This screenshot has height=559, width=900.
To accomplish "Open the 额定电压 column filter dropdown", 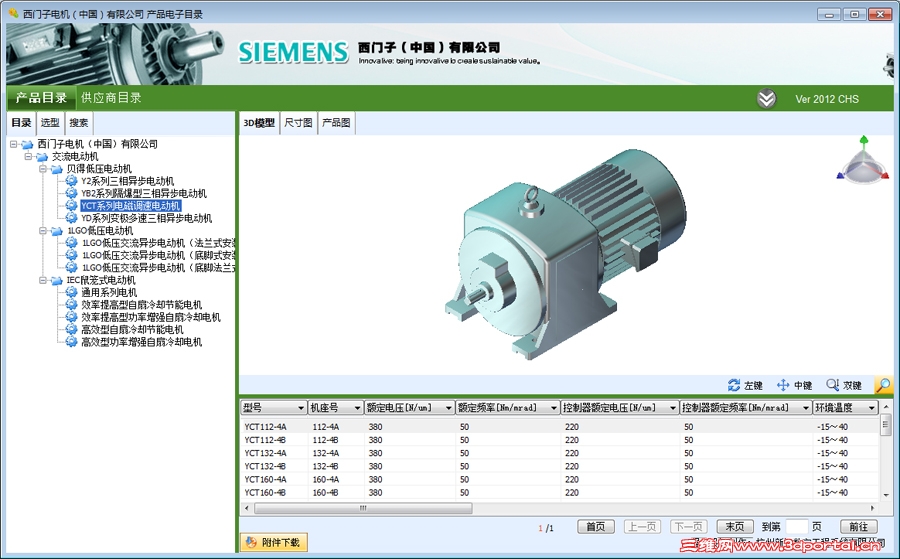I will tap(449, 407).
